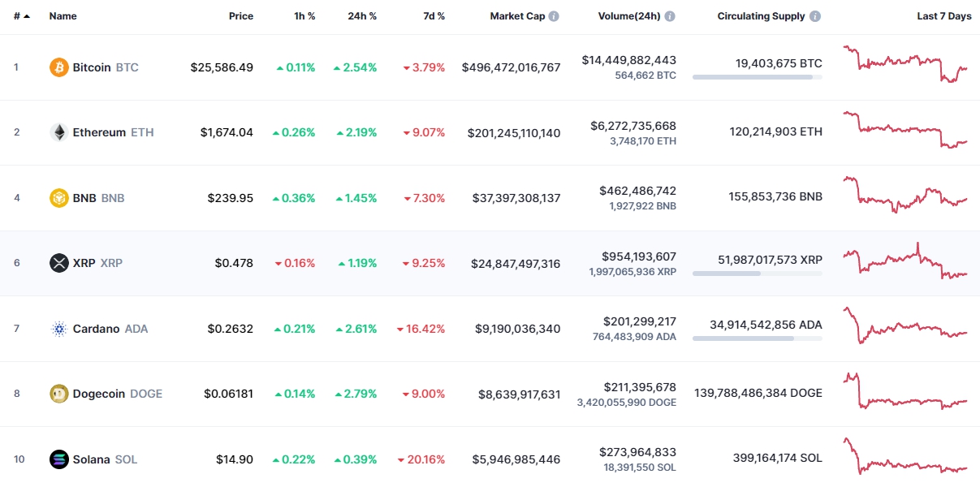Click the Cardano logo icon
Viewport: 980px width, 487px height.
[58, 329]
